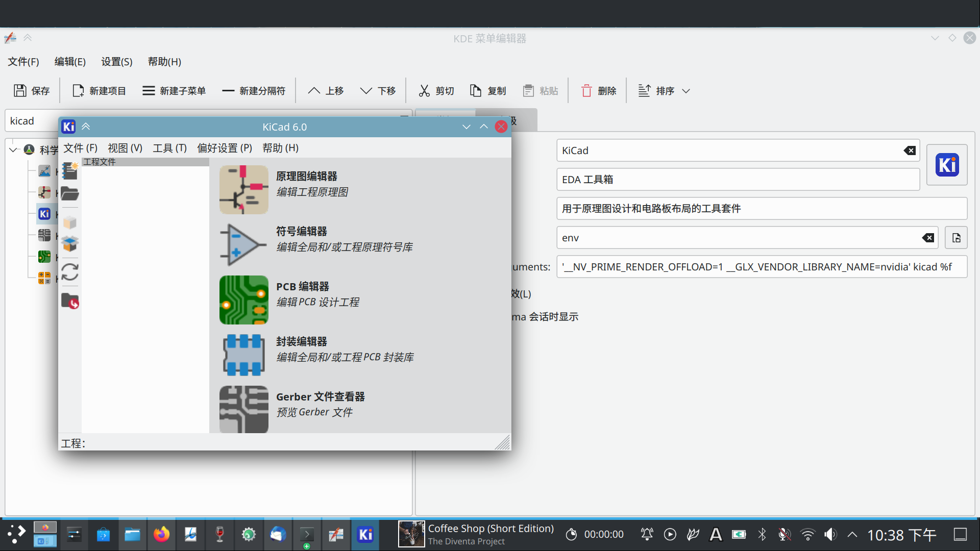Select the PCB calculator entry in menu tree
This screenshot has width=980, height=551.
pyautogui.click(x=44, y=278)
